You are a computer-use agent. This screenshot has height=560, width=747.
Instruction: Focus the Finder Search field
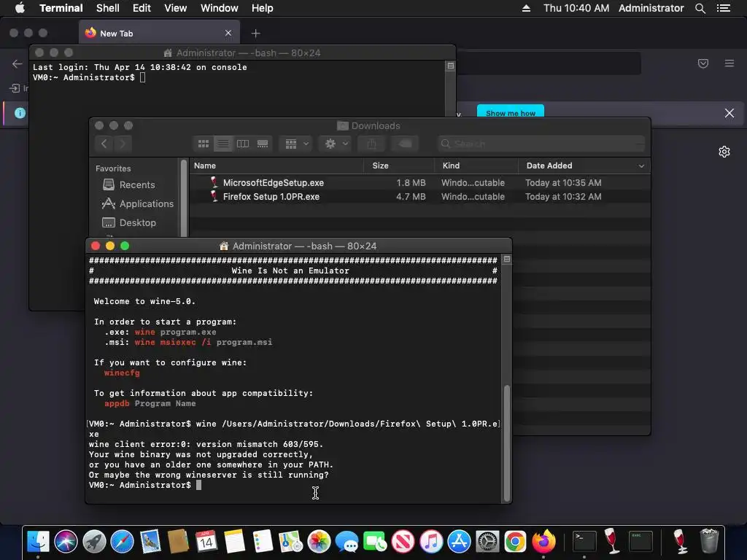541,144
